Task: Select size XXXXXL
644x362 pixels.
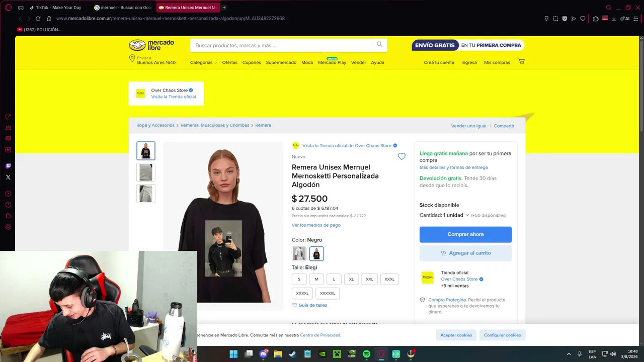Action: pyautogui.click(x=328, y=293)
